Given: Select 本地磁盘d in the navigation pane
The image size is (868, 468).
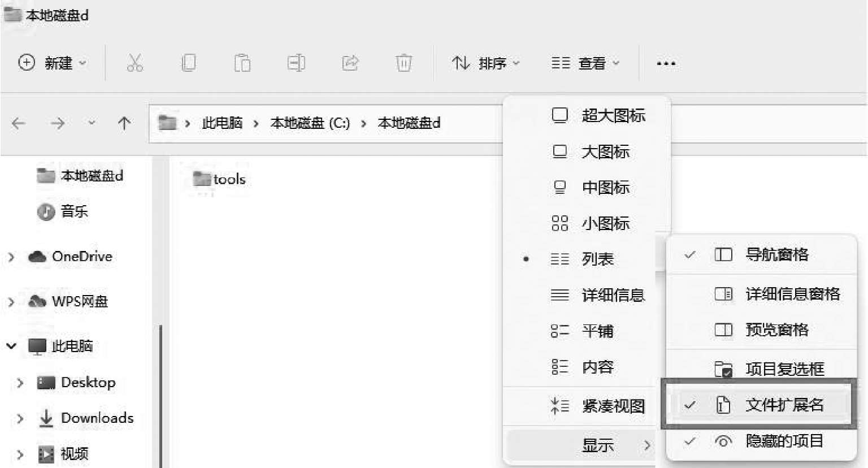Looking at the screenshot, I should coord(80,176).
